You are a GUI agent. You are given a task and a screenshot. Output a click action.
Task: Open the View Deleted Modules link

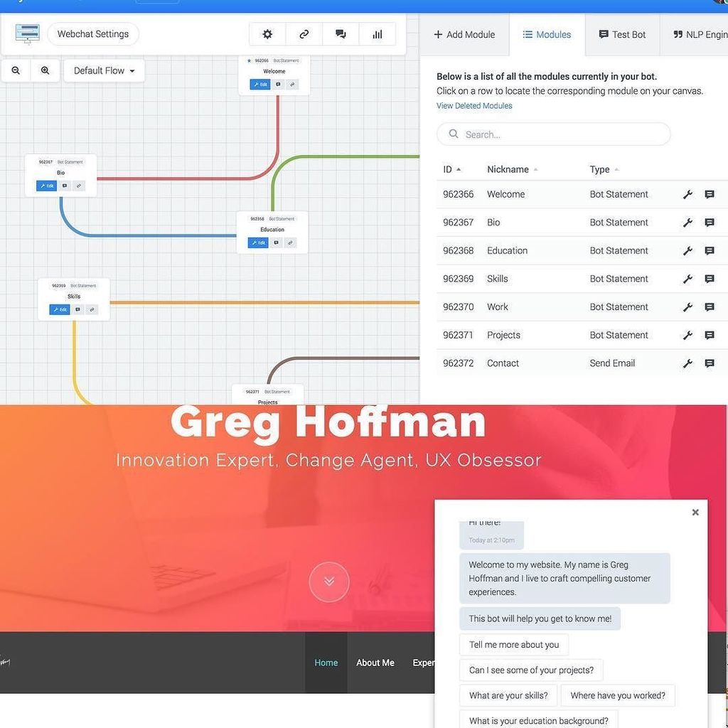point(474,105)
